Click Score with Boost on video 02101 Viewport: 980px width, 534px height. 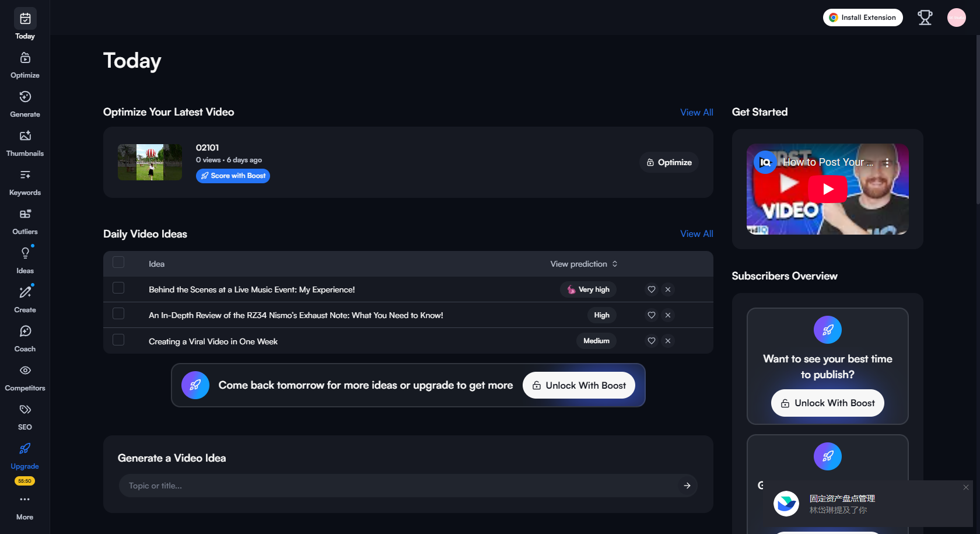(x=233, y=176)
